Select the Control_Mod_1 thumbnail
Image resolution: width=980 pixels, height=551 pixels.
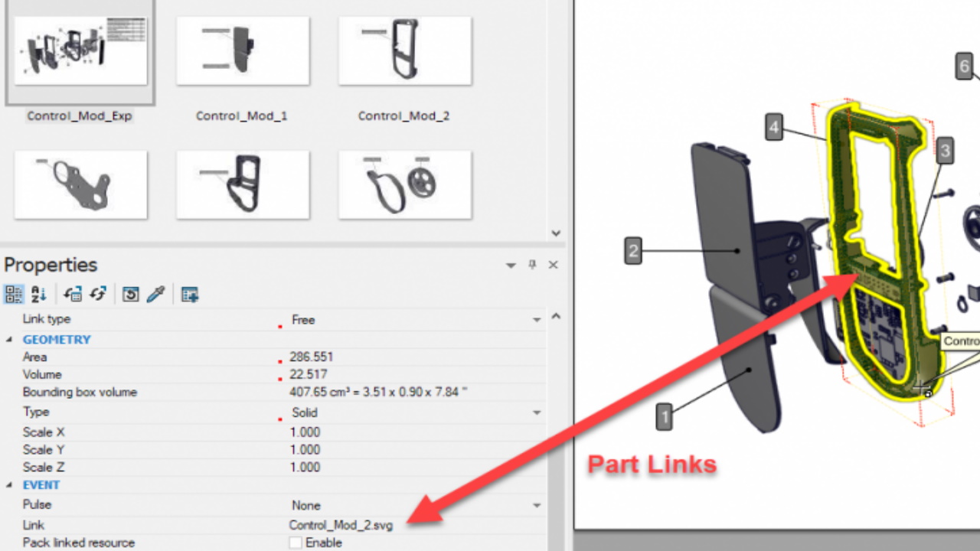coord(243,50)
